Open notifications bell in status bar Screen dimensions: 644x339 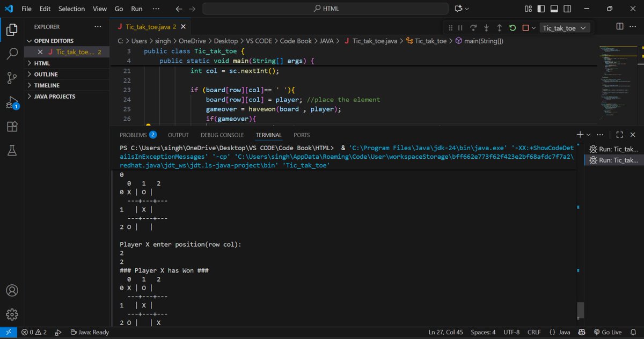click(634, 333)
